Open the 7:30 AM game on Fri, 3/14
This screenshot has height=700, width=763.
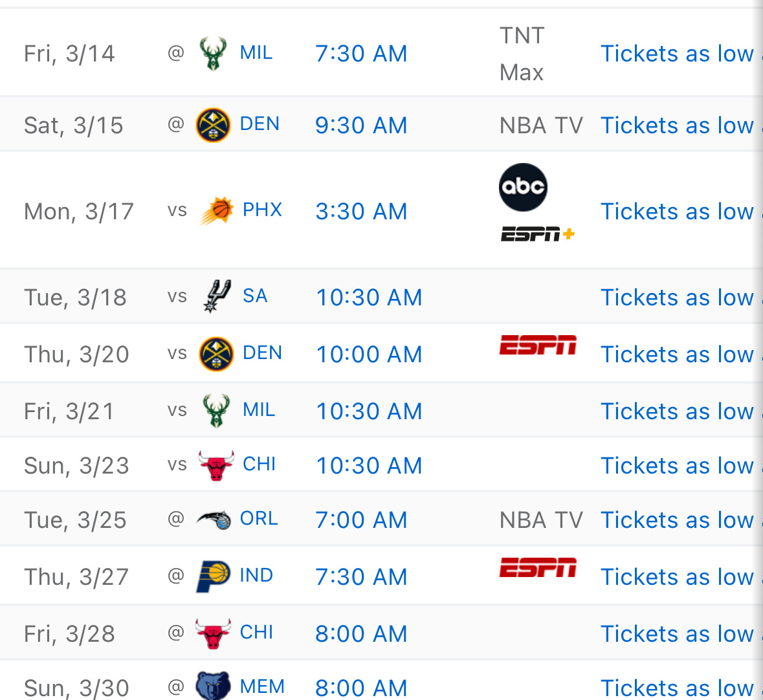(361, 54)
